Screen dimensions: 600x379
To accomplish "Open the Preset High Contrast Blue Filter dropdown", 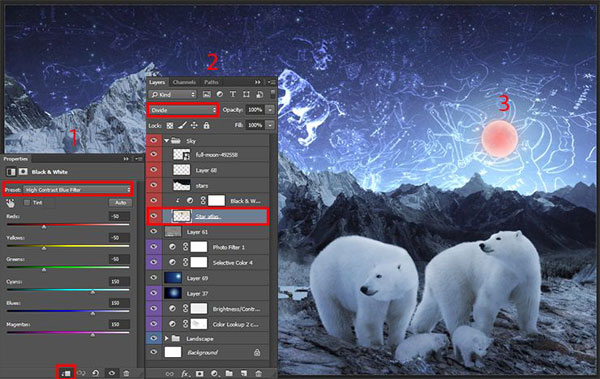I will coord(77,190).
